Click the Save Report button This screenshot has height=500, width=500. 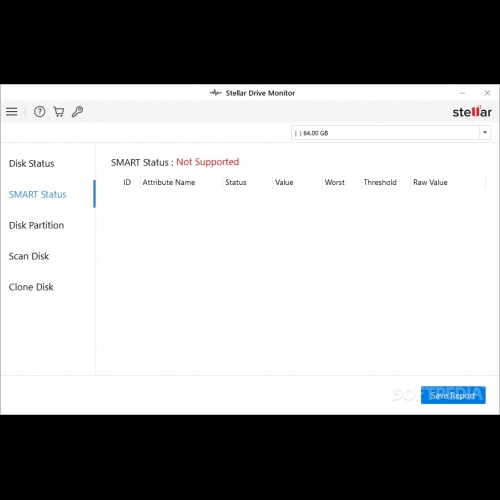453,395
